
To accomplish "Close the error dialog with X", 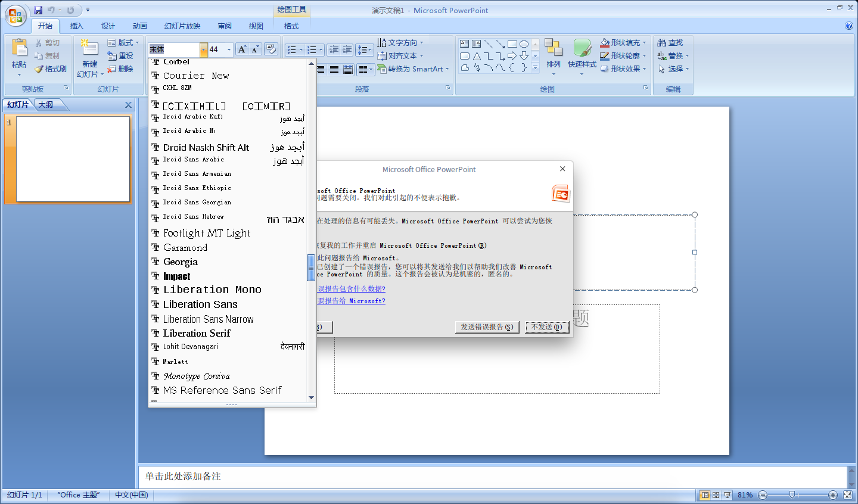I will coord(562,169).
